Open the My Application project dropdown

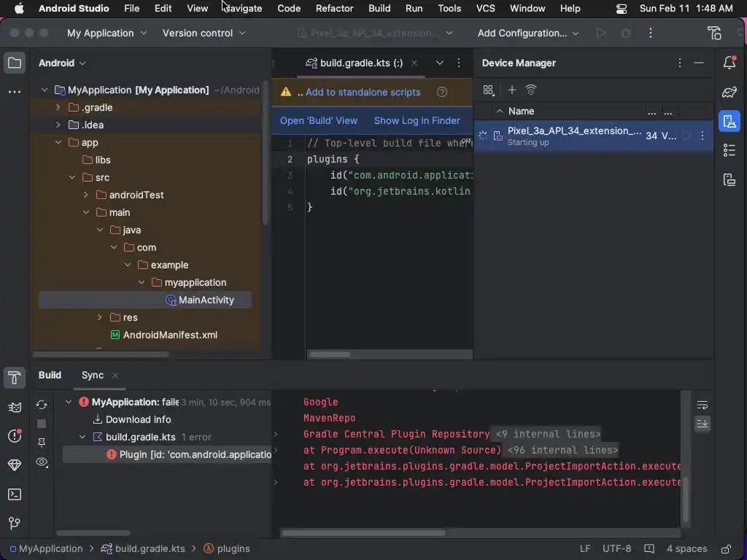tap(107, 33)
